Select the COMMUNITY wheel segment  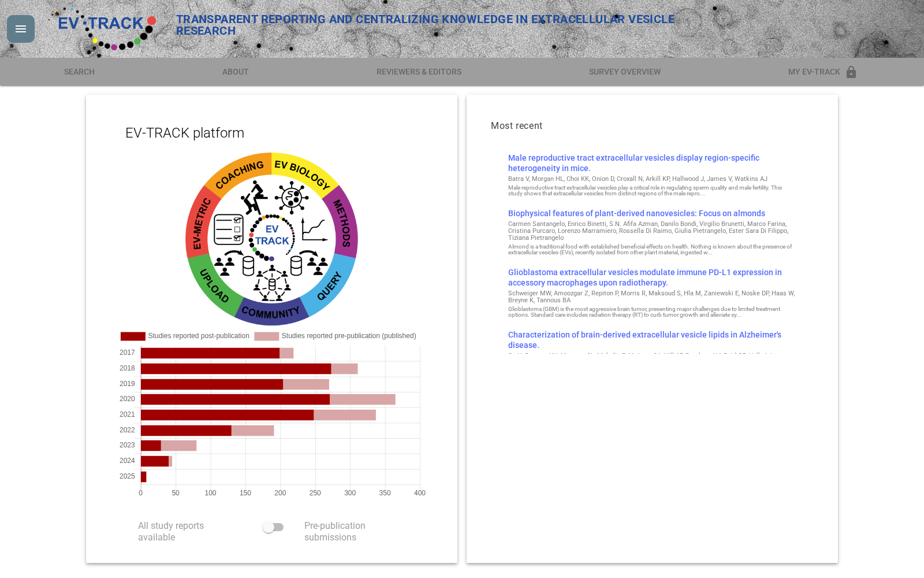click(x=271, y=313)
